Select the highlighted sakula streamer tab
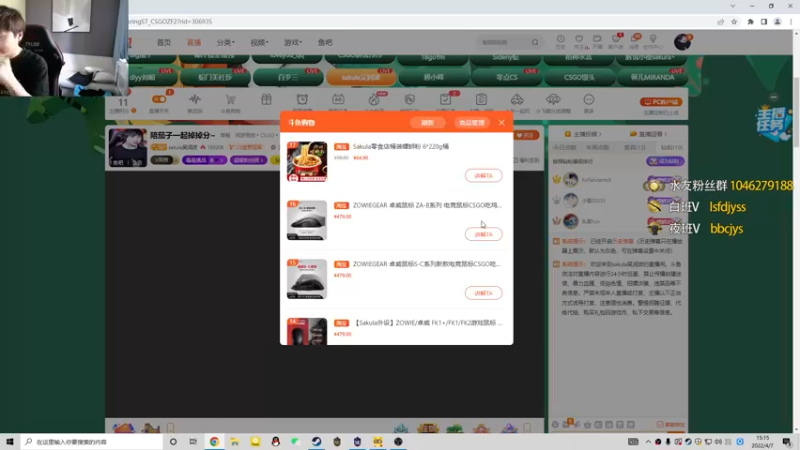Screen dimensions: 800x450 pos(361,77)
